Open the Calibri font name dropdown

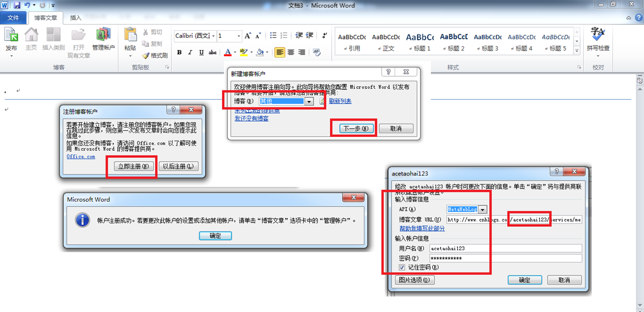tap(213, 36)
